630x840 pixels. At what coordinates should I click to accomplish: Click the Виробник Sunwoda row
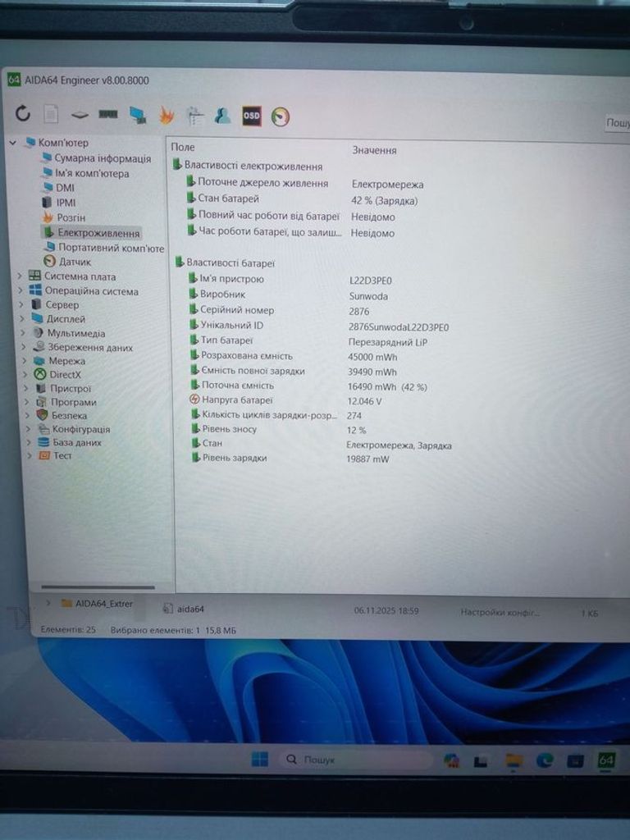tap(288, 294)
